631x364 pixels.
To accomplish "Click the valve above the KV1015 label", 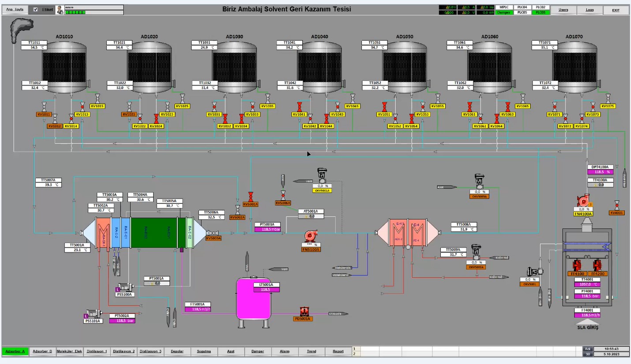I will click(x=97, y=99).
